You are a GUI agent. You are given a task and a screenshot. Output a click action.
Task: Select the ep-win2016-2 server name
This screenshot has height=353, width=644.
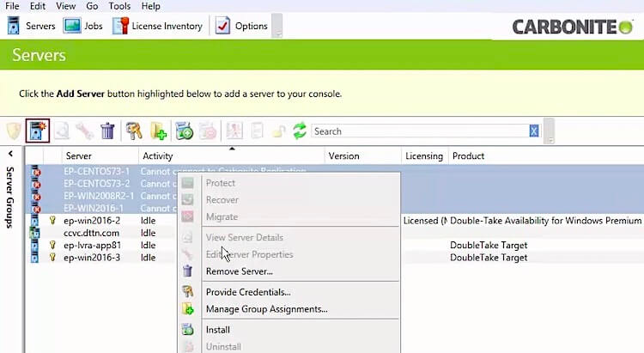(x=92, y=221)
